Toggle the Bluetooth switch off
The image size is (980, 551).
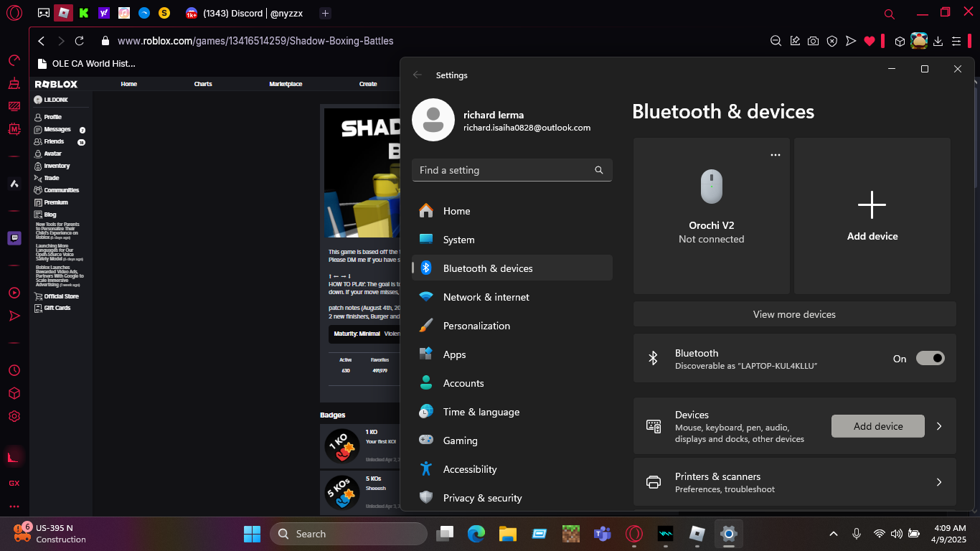[x=930, y=358]
